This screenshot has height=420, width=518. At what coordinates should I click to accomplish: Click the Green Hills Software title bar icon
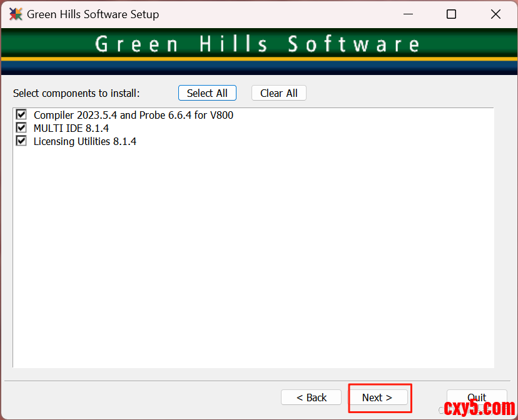click(16, 14)
